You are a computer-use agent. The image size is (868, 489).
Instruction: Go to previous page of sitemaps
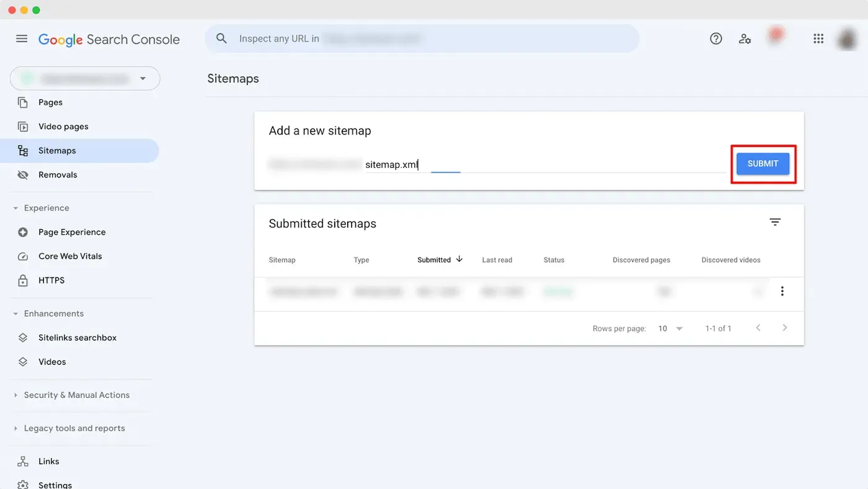(x=758, y=328)
